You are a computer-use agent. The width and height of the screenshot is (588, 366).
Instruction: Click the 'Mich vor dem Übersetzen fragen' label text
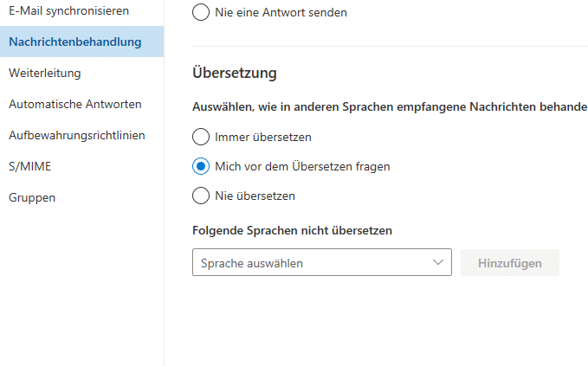tap(302, 166)
